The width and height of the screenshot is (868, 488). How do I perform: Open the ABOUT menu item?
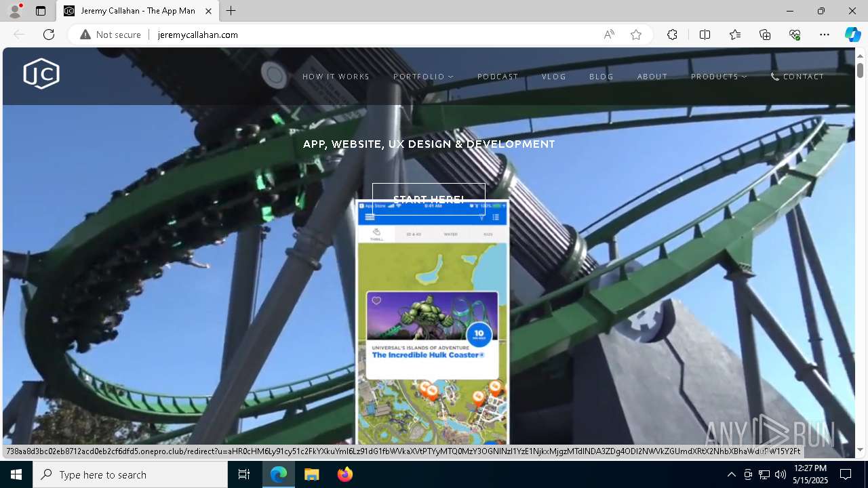pos(652,77)
